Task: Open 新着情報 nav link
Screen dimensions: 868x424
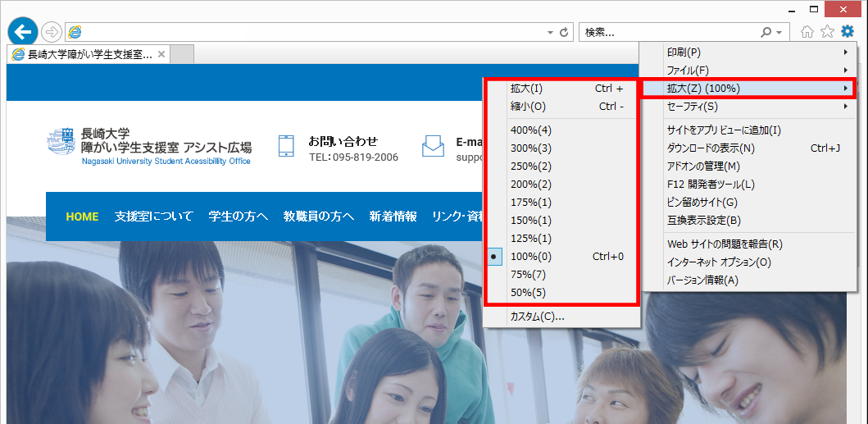Action: coord(393,217)
